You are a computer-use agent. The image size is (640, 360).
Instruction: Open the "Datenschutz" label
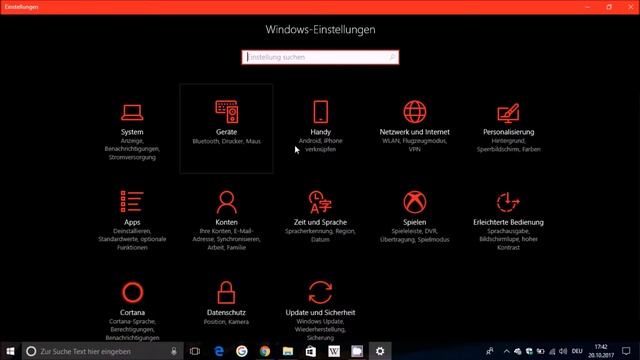pos(226,312)
